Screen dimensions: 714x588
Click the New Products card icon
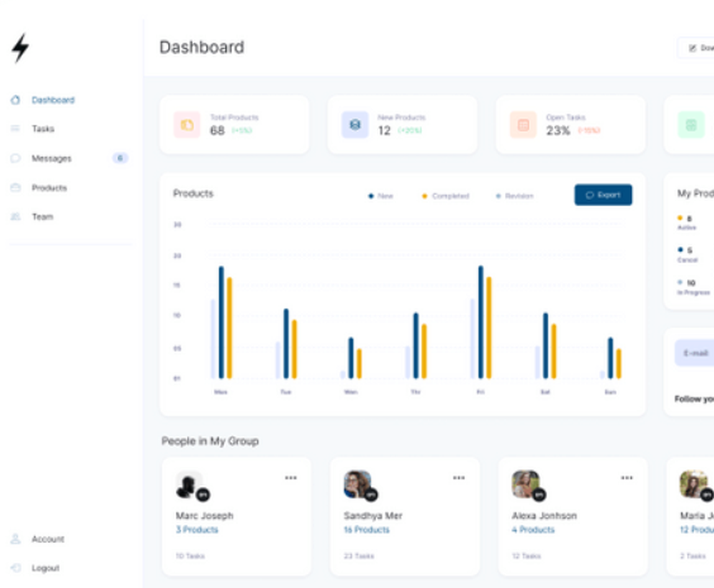[x=355, y=125]
